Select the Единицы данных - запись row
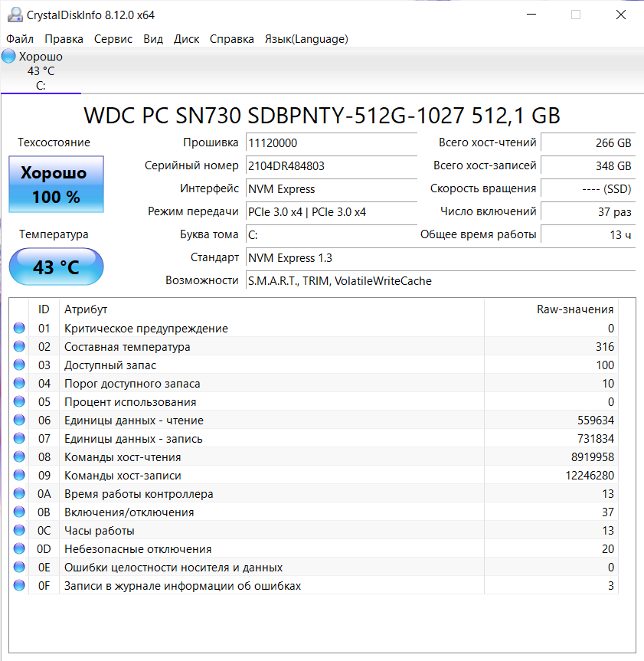Viewport: 644px width, 661px height. [314, 438]
